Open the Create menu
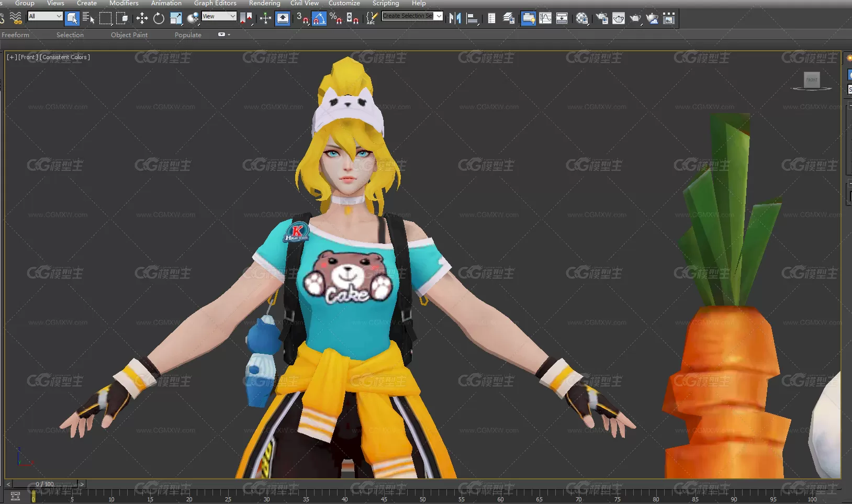 tap(87, 3)
